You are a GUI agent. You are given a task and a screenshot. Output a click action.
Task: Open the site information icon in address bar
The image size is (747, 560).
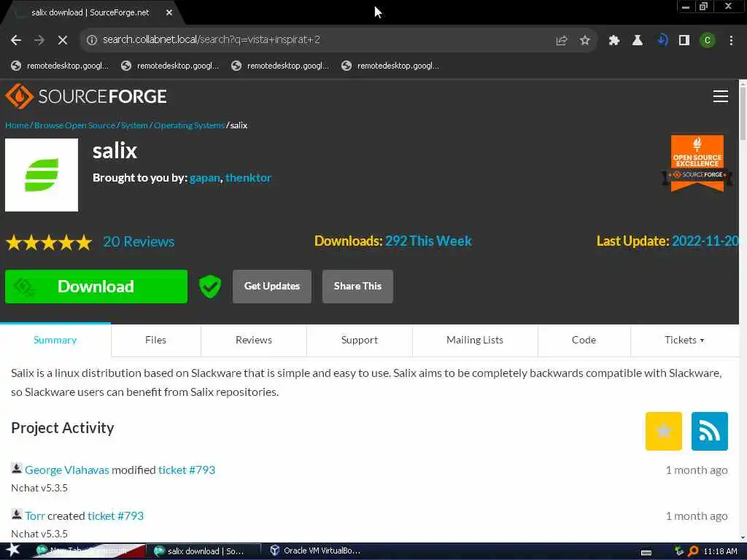pyautogui.click(x=92, y=40)
